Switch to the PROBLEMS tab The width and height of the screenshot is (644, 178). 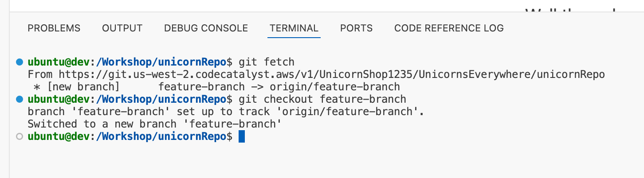[54, 28]
